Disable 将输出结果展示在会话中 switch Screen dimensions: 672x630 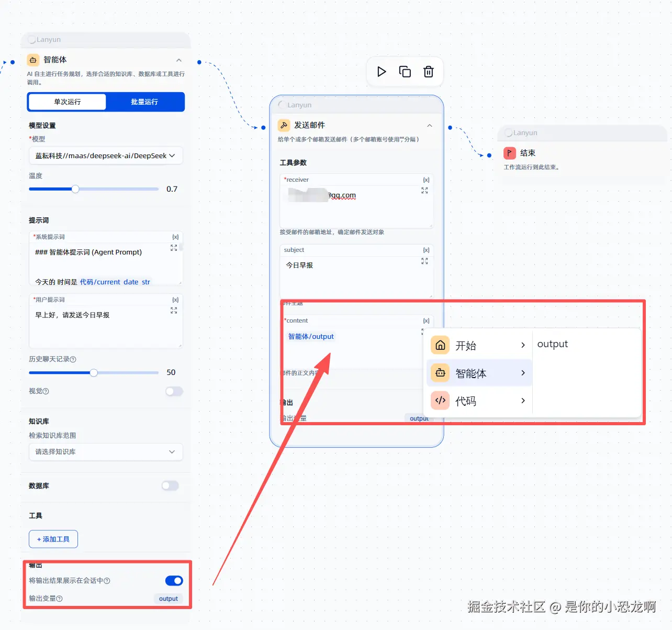coord(174,581)
